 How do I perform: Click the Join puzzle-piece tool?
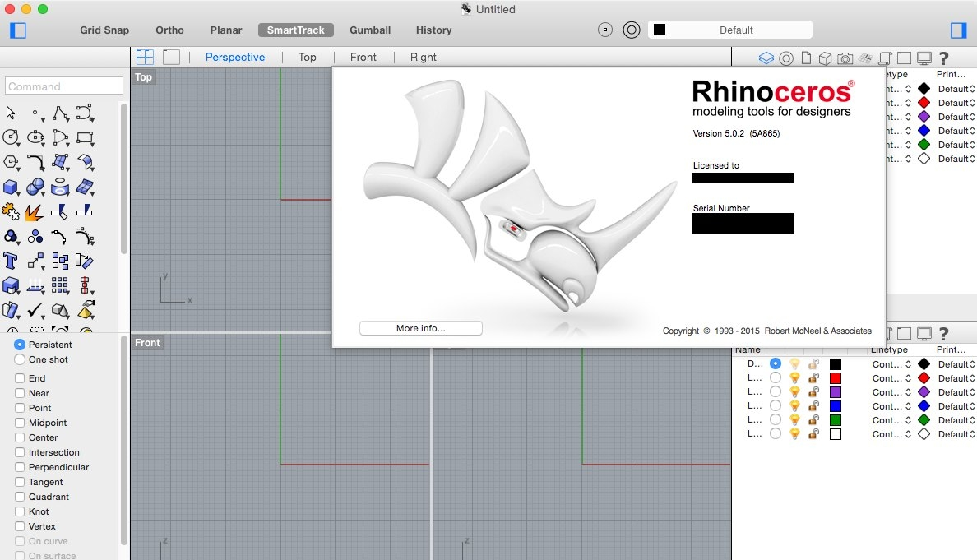point(11,212)
